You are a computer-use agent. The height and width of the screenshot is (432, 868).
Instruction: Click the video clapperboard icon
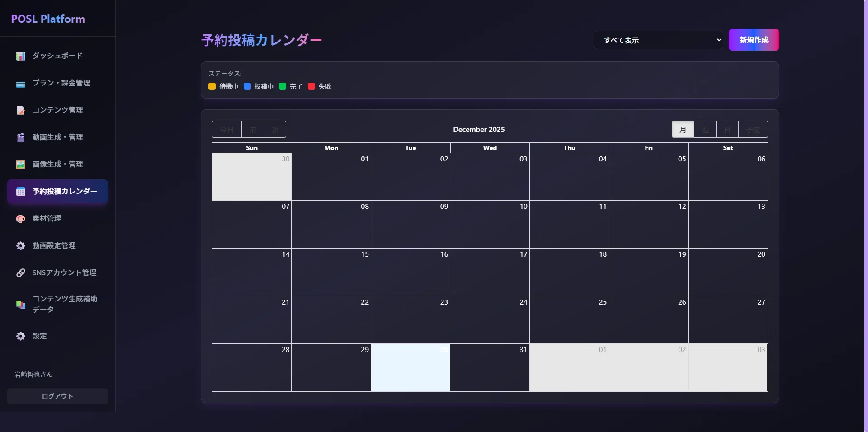pyautogui.click(x=21, y=137)
